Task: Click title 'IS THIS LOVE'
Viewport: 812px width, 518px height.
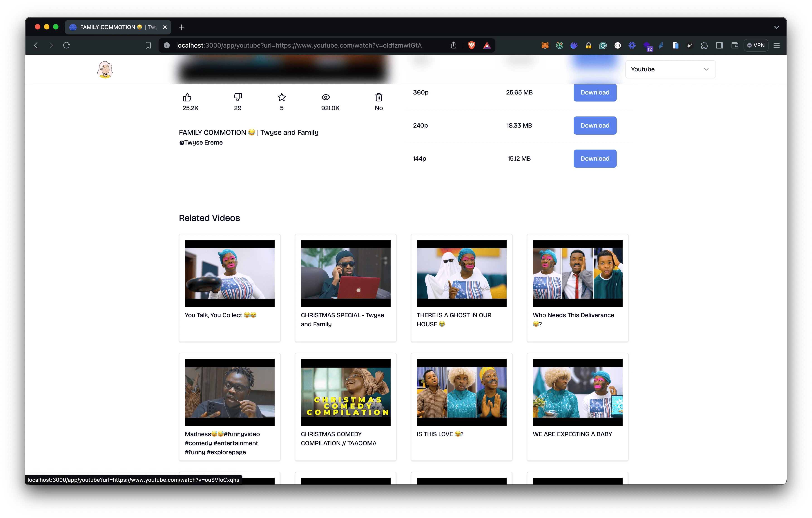Action: coord(440,434)
